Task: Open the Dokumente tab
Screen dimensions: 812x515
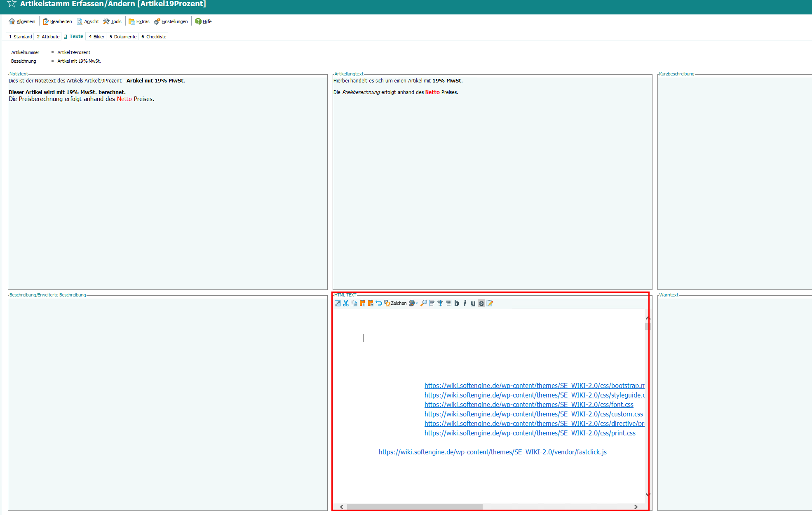Action: point(123,37)
